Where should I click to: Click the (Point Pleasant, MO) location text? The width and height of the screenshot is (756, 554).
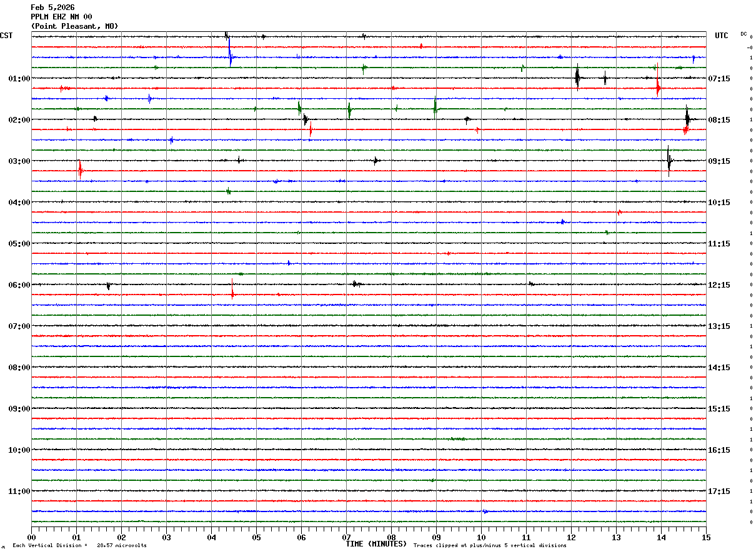(x=74, y=26)
